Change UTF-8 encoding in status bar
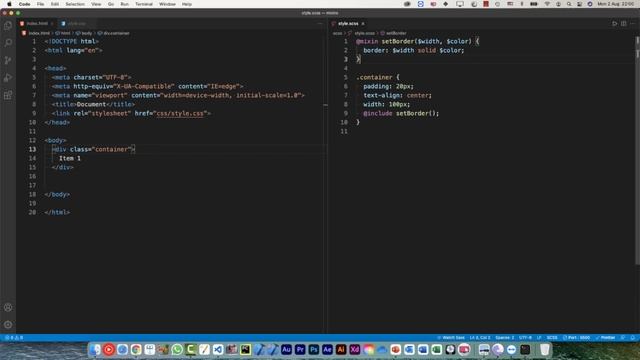This screenshot has height=360, width=640. [x=525, y=338]
